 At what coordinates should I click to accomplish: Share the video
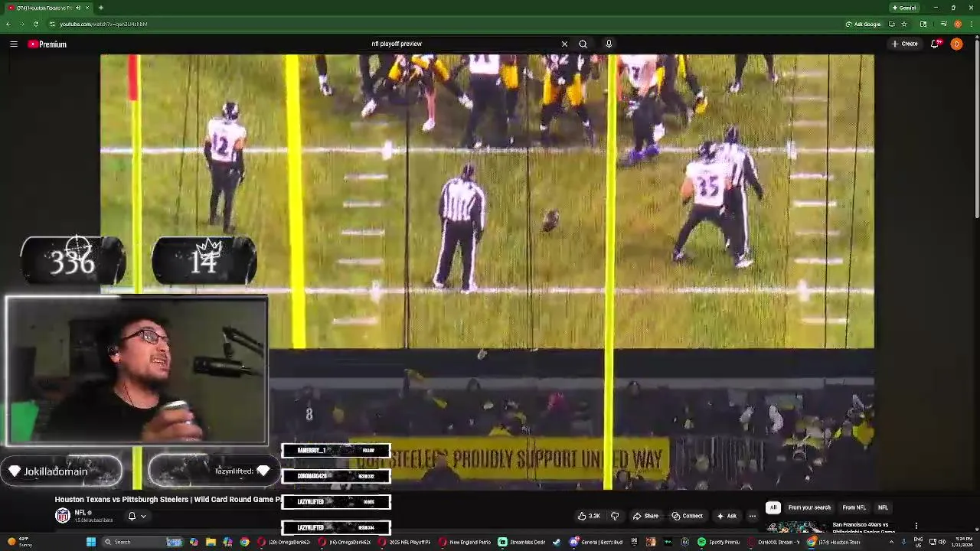coord(645,516)
